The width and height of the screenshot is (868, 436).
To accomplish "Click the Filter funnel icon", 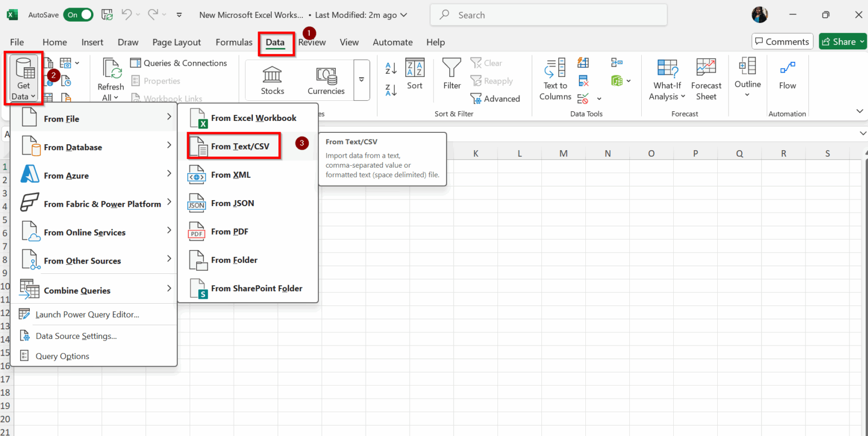I will [x=451, y=68].
